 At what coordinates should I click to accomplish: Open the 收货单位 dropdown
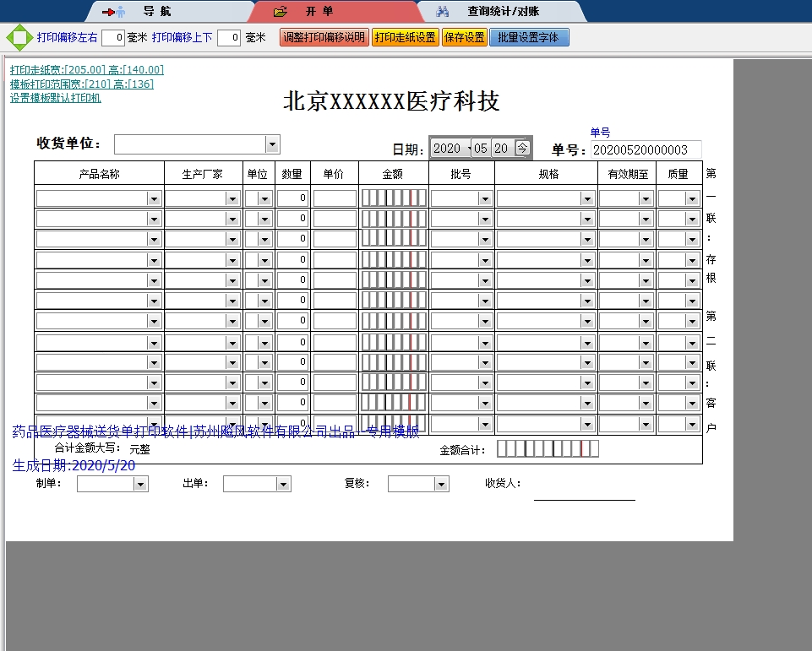(x=271, y=144)
